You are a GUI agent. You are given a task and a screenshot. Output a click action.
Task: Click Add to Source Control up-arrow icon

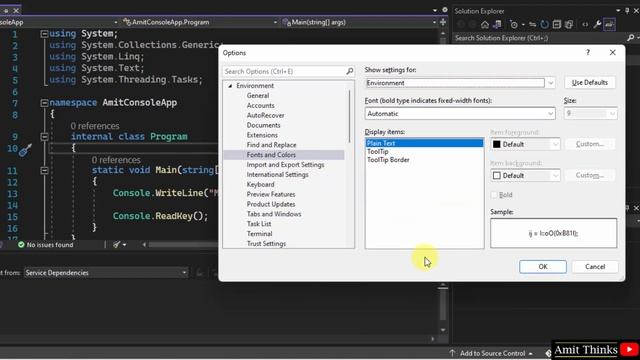point(452,353)
